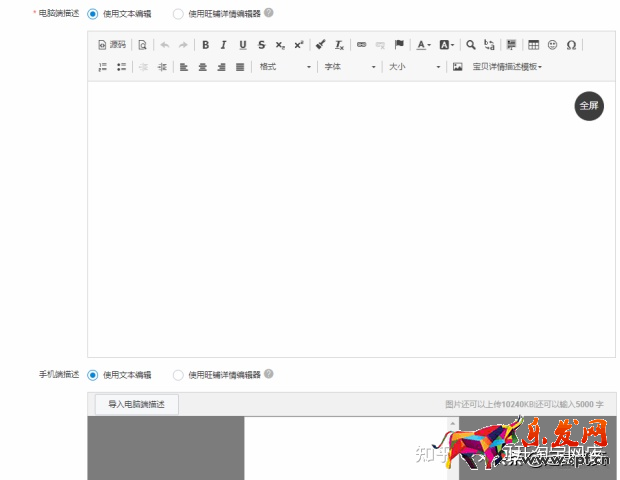Open the 格式 format dropdown

284,67
